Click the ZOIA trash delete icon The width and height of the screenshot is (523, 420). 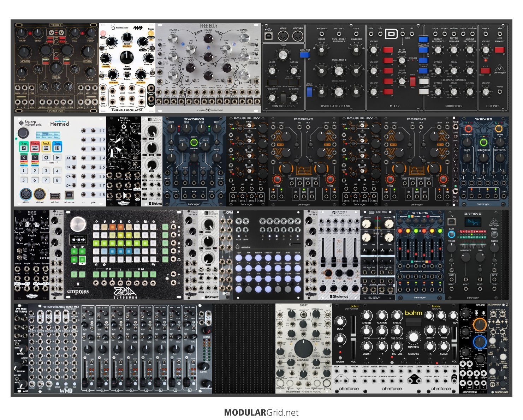[x=121, y=222]
